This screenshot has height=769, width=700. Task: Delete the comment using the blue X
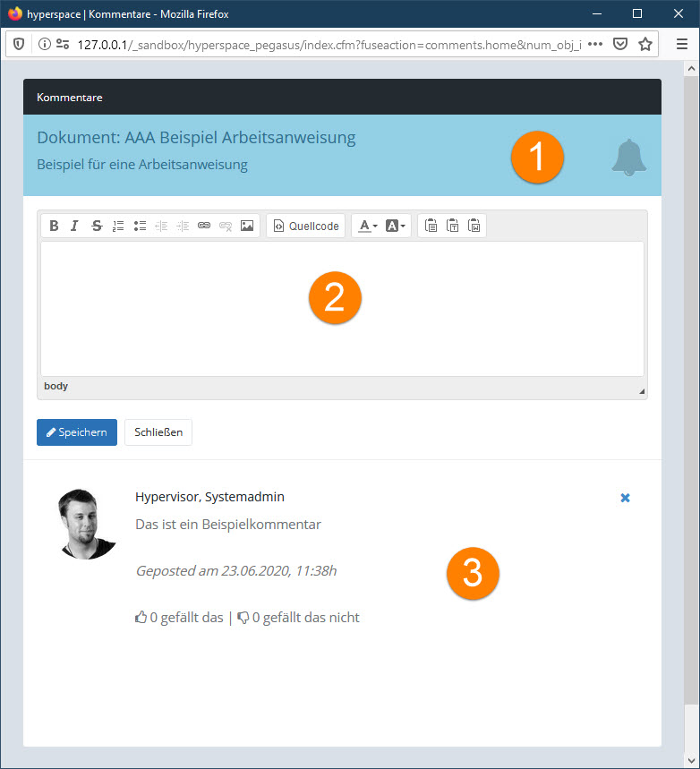[x=625, y=498]
